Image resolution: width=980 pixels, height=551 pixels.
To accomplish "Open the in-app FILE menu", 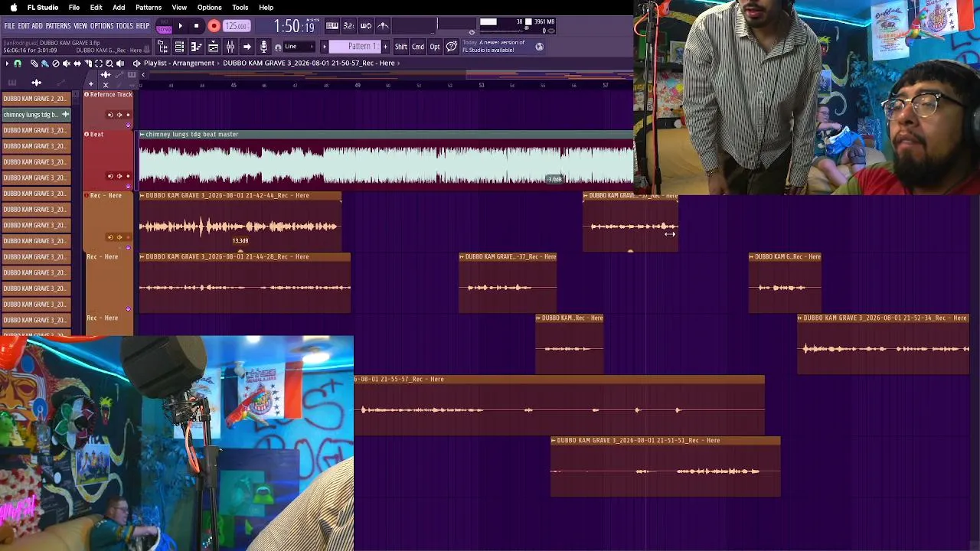I will point(10,26).
